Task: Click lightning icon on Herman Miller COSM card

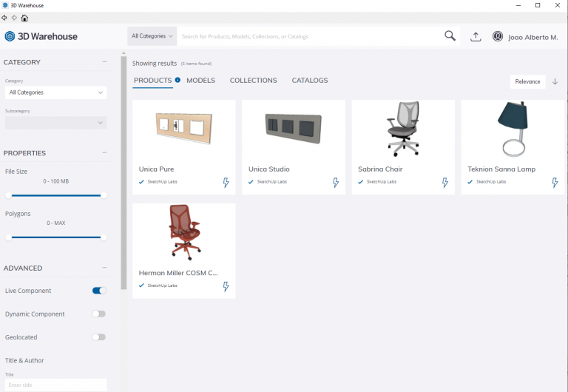Action: [x=226, y=286]
